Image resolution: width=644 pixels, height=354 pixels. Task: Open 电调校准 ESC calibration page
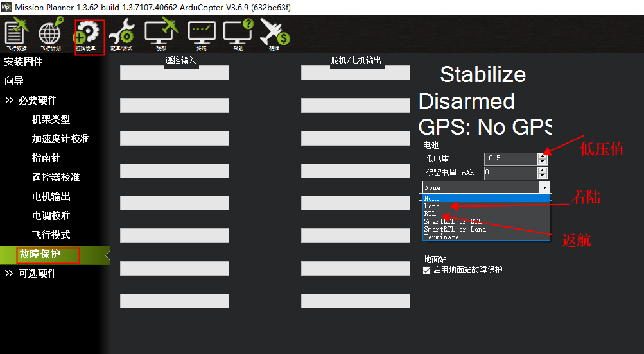tap(51, 215)
